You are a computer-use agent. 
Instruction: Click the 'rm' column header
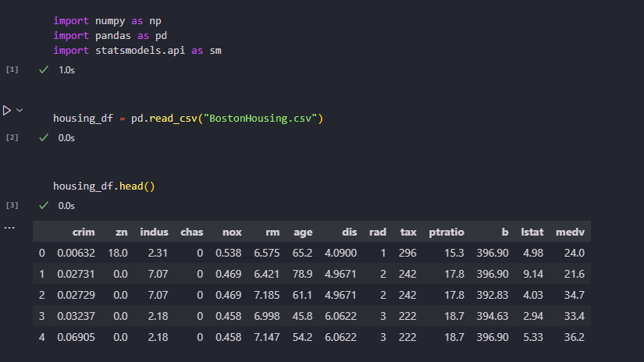(272, 232)
